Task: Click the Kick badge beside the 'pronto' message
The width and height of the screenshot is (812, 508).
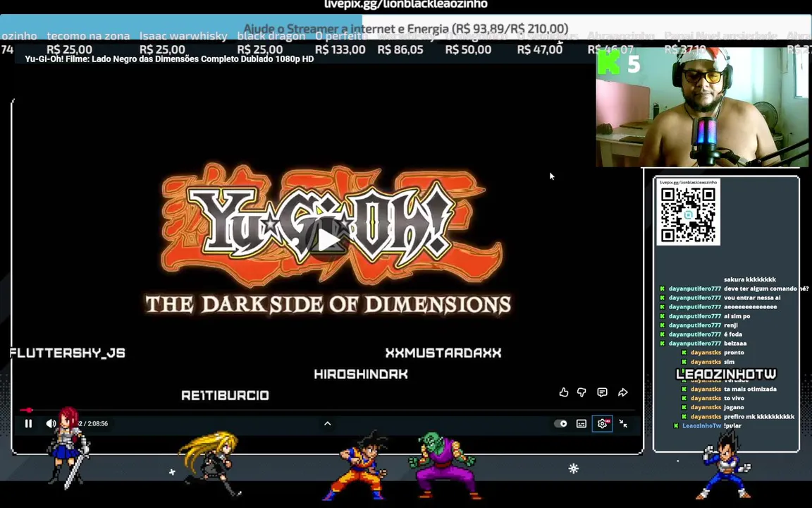Action: tap(684, 353)
